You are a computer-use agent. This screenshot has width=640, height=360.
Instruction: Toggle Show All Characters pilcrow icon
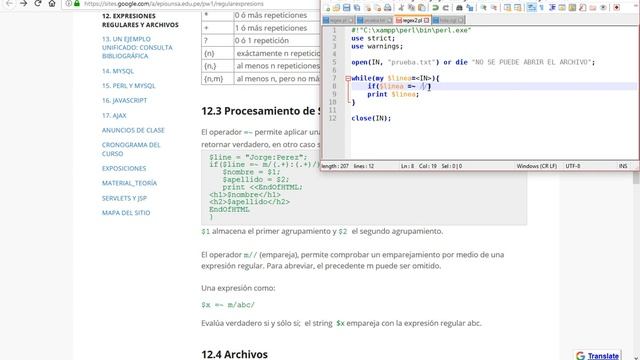(x=541, y=8)
